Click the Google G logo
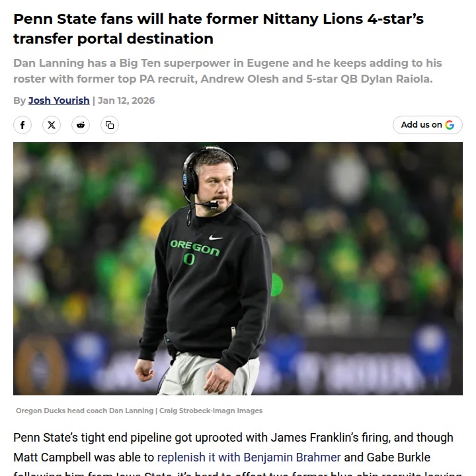 (450, 125)
